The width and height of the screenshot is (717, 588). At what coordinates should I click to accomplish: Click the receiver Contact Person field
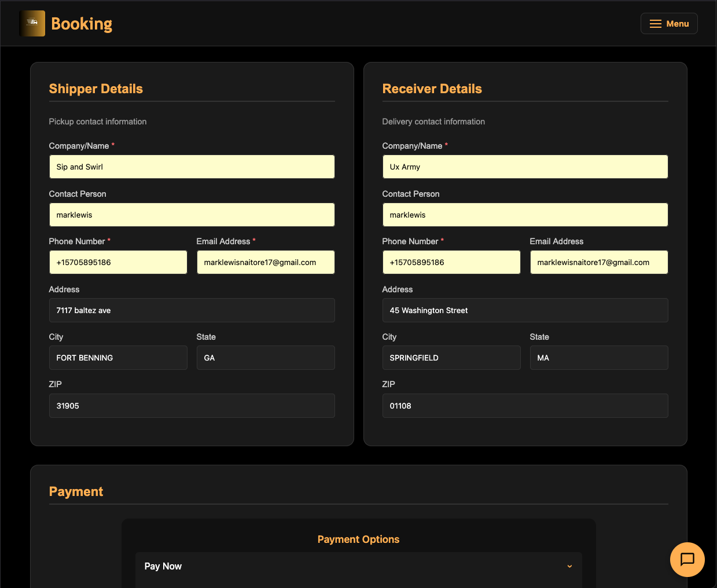point(525,215)
